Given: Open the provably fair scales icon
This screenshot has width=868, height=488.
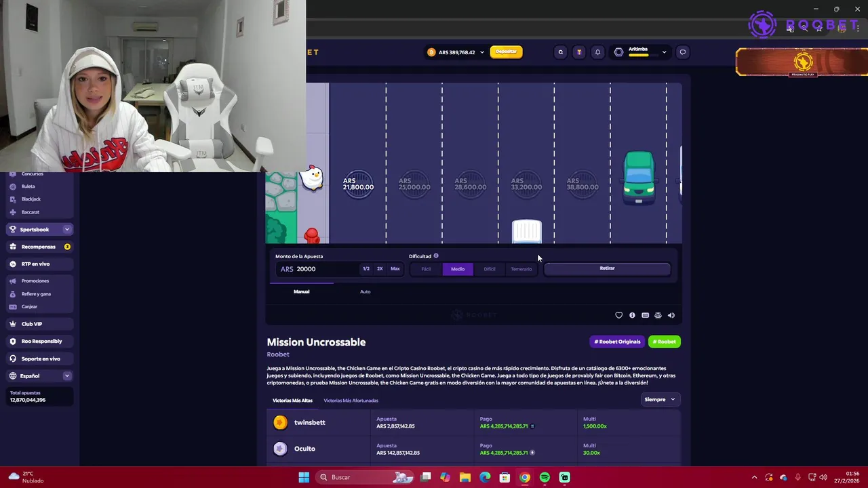Looking at the screenshot, I should click(658, 315).
